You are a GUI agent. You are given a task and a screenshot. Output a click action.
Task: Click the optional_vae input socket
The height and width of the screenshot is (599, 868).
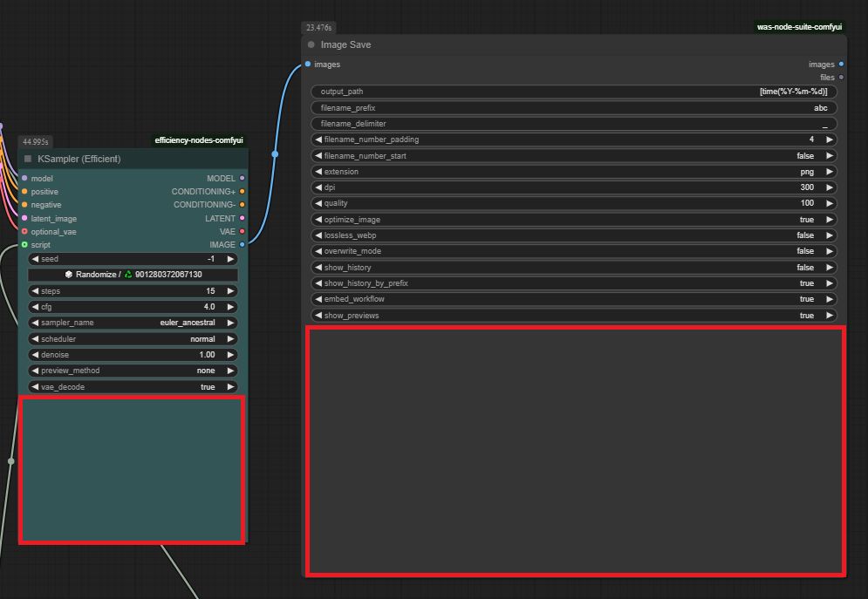click(x=24, y=231)
